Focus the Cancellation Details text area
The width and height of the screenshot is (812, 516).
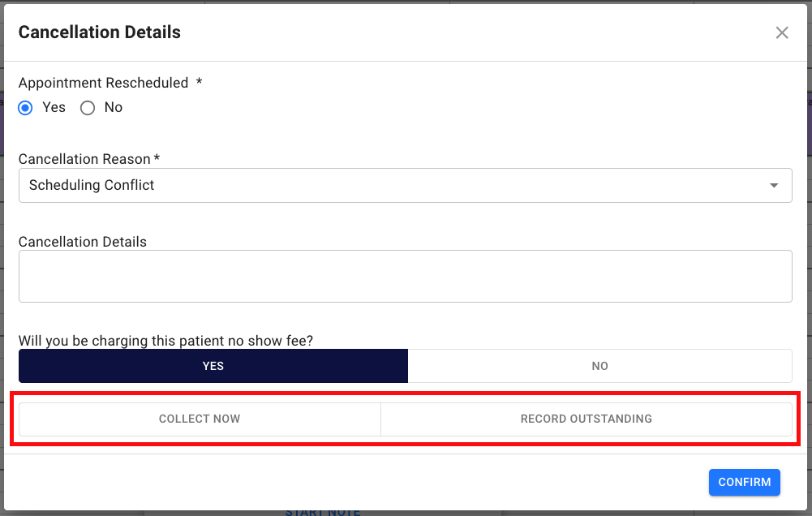[405, 276]
